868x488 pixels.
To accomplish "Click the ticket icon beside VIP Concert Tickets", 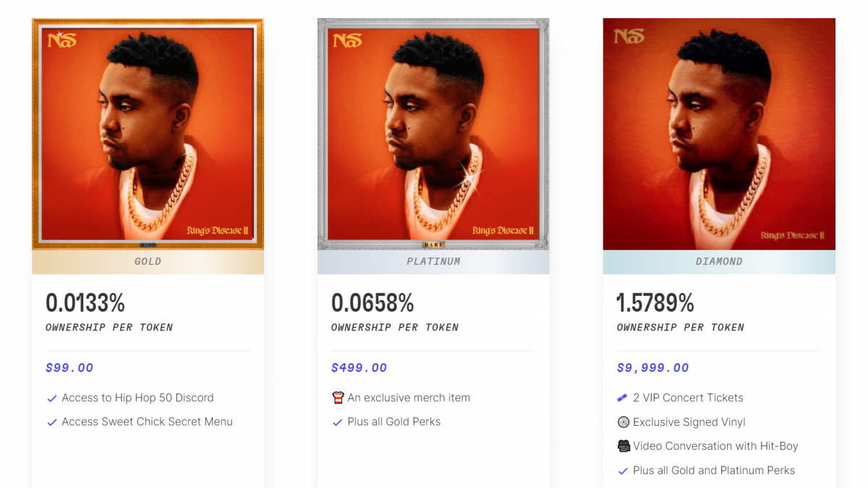I will 622,398.
